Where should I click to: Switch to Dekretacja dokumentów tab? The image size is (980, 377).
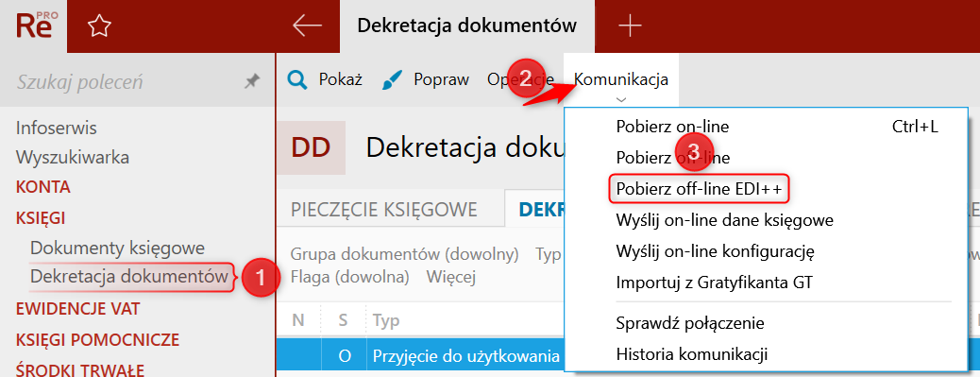pos(467,26)
